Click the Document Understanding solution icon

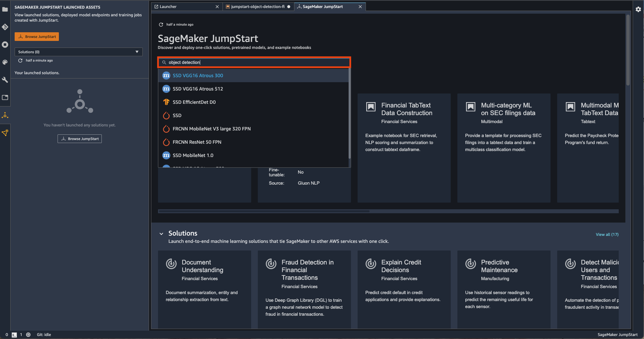point(171,264)
